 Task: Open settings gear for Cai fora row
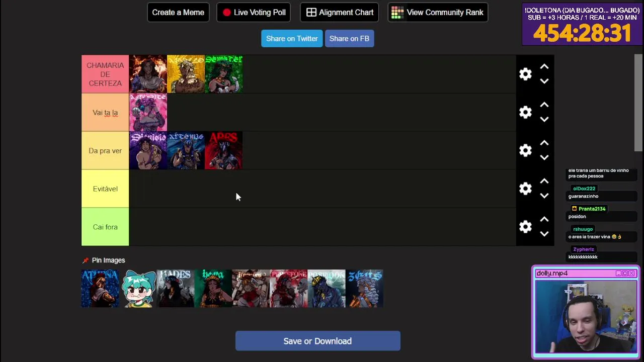click(525, 227)
